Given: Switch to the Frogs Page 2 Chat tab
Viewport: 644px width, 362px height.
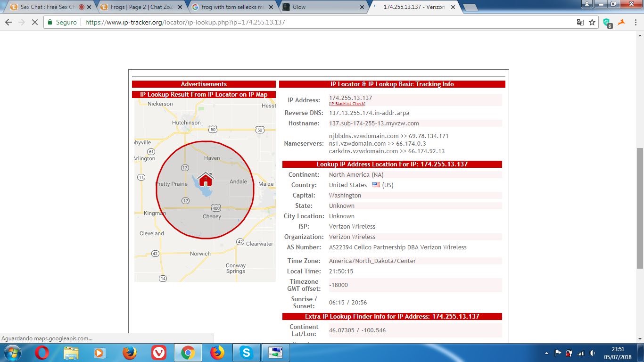Looking at the screenshot, I should pos(137,7).
